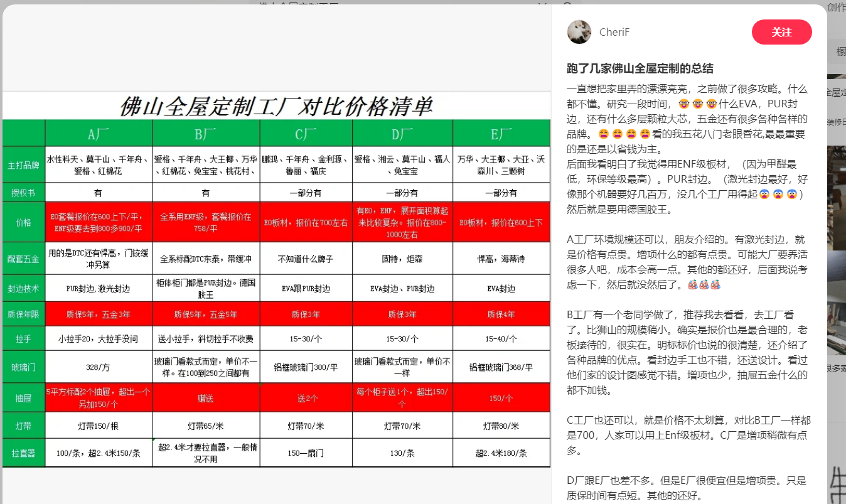Click the cell 不知道什么牌子
This screenshot has width=846, height=504.
point(306,259)
